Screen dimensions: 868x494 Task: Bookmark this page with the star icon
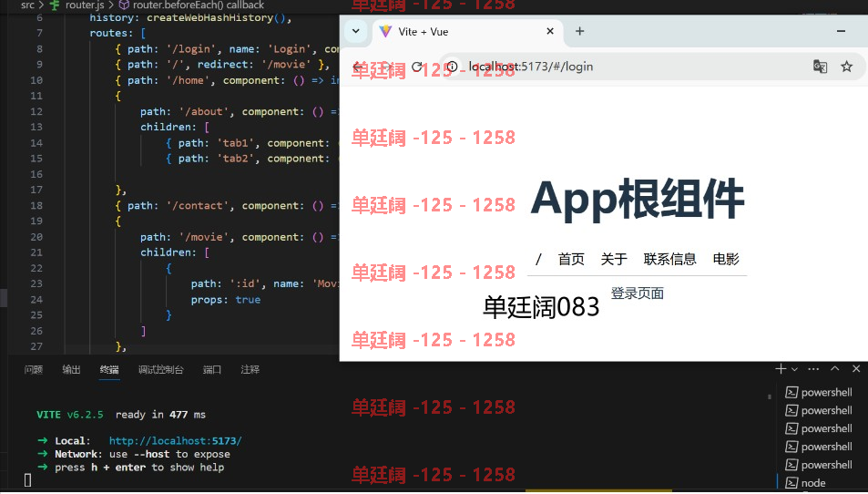846,67
